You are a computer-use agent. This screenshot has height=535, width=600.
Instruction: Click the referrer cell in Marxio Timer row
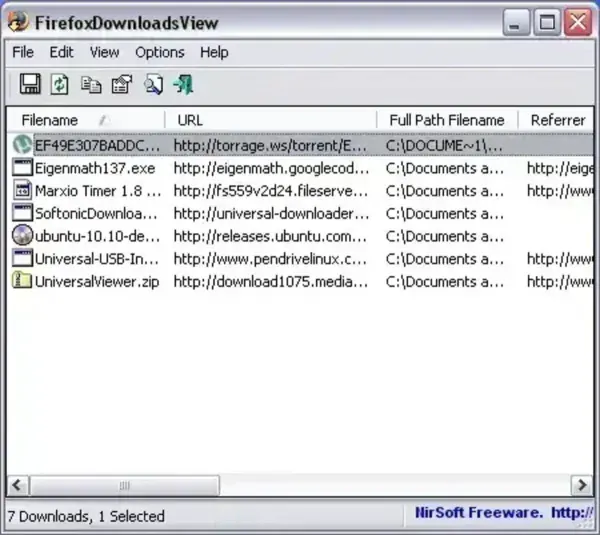pos(560,191)
